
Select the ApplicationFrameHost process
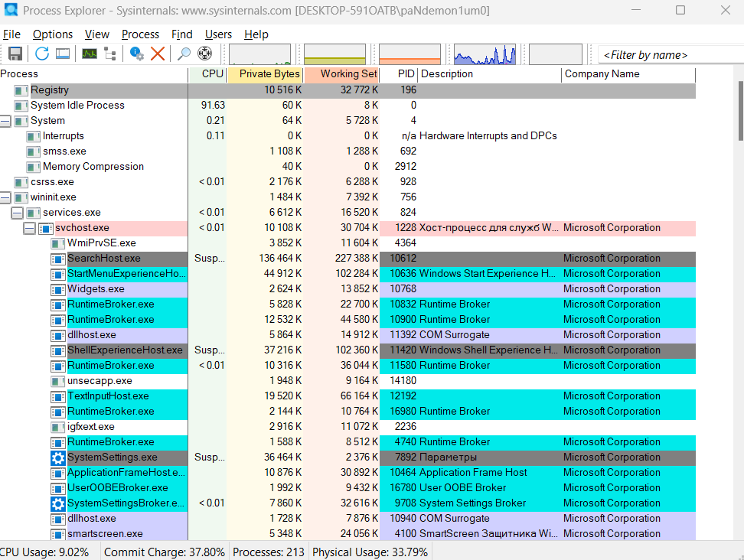point(348,473)
